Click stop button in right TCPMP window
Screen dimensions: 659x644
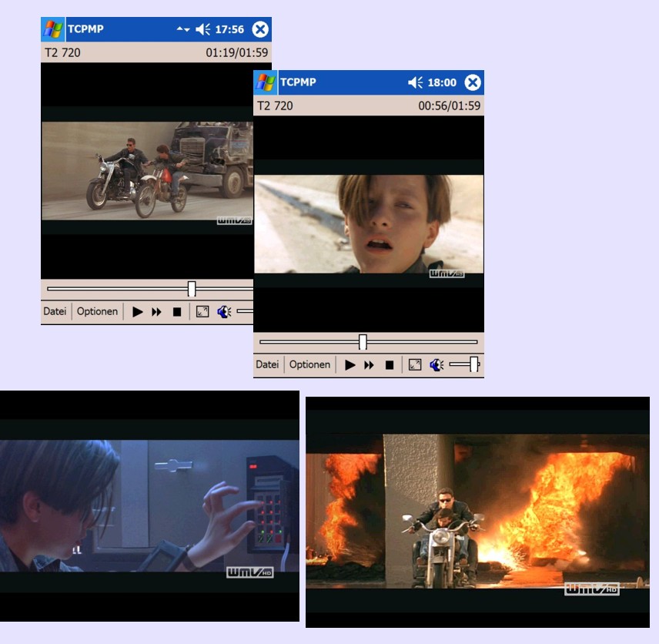(x=390, y=364)
